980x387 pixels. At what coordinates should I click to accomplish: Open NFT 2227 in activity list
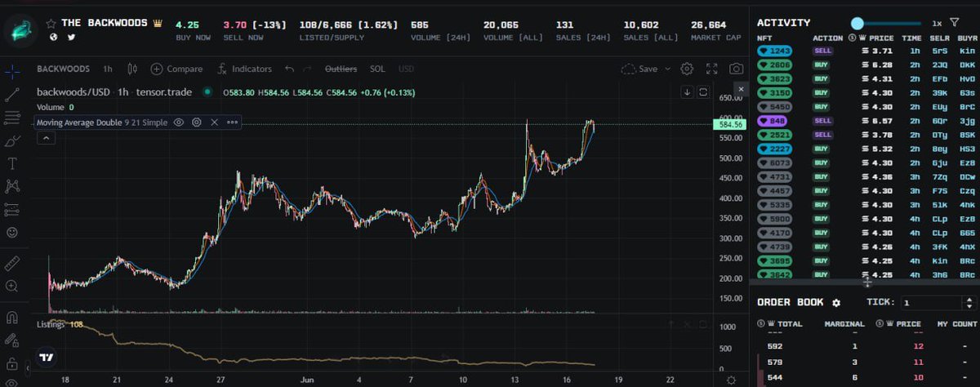777,149
